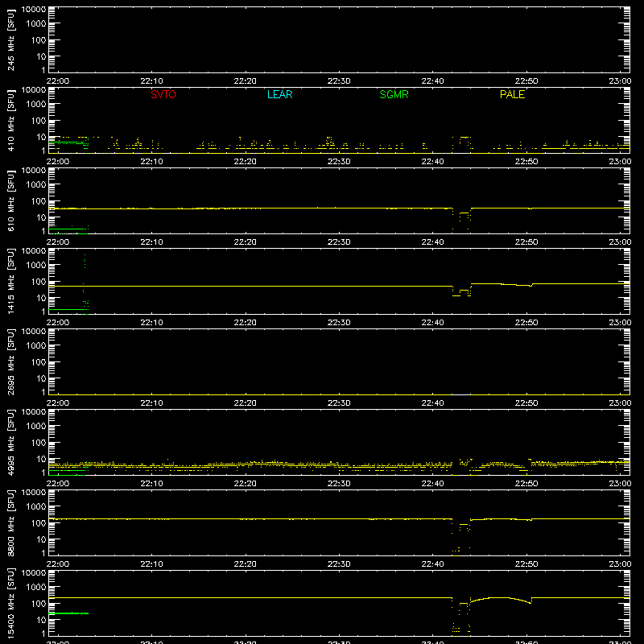Click 22:40 time label under 2695 MHz panel

tap(432, 403)
